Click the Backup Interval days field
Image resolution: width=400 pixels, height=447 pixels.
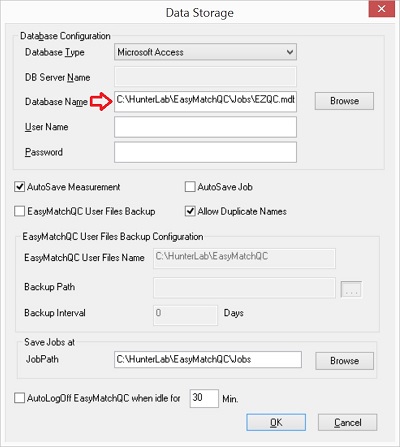click(x=185, y=315)
